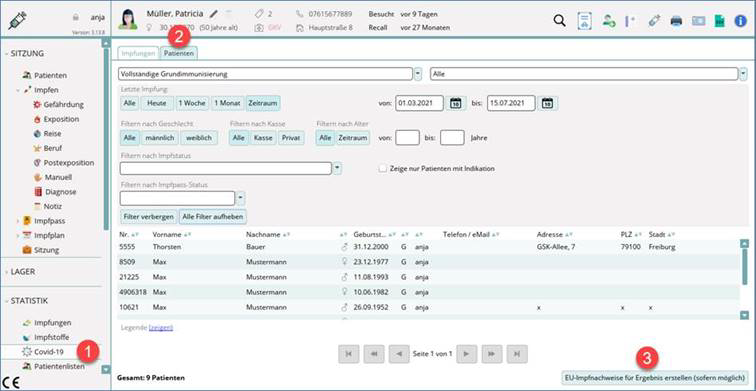Viewport: 756px width, 391px height.
Task: Open Diagnose in the sidebar
Action: [x=55, y=192]
